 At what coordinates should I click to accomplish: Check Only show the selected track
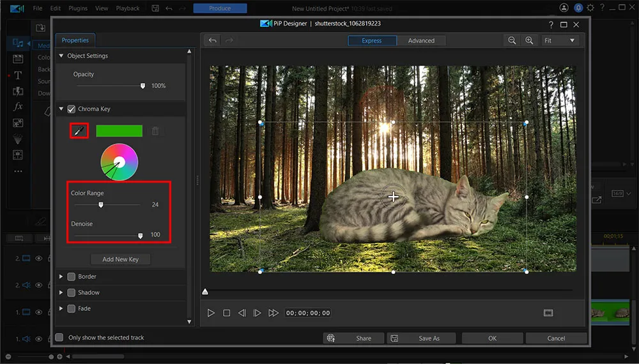point(59,338)
